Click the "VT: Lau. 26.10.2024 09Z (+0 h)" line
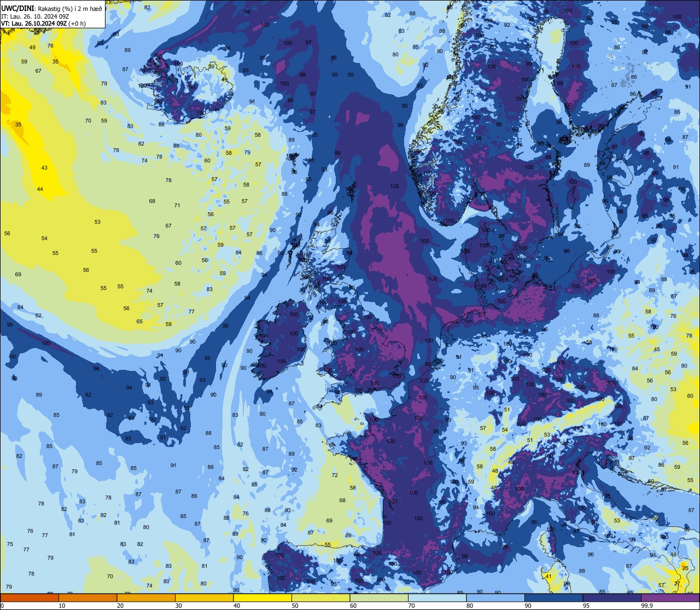700x610 pixels. coord(44,24)
